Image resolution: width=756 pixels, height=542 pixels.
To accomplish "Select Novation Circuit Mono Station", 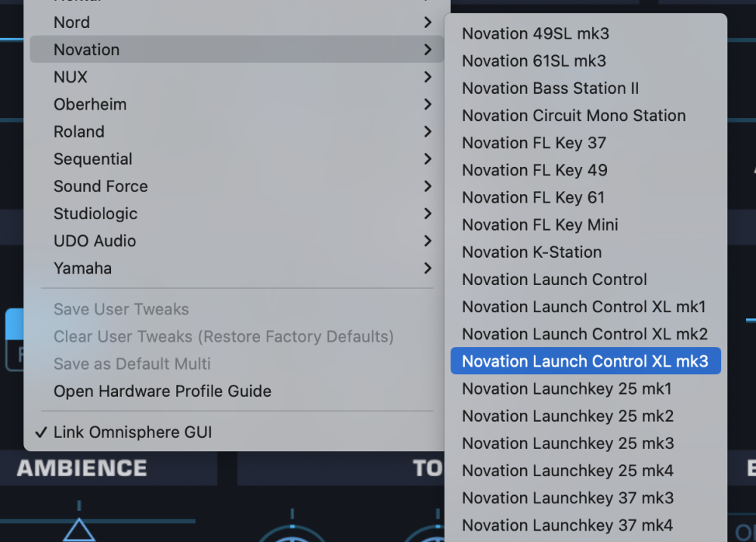I will pyautogui.click(x=573, y=116).
